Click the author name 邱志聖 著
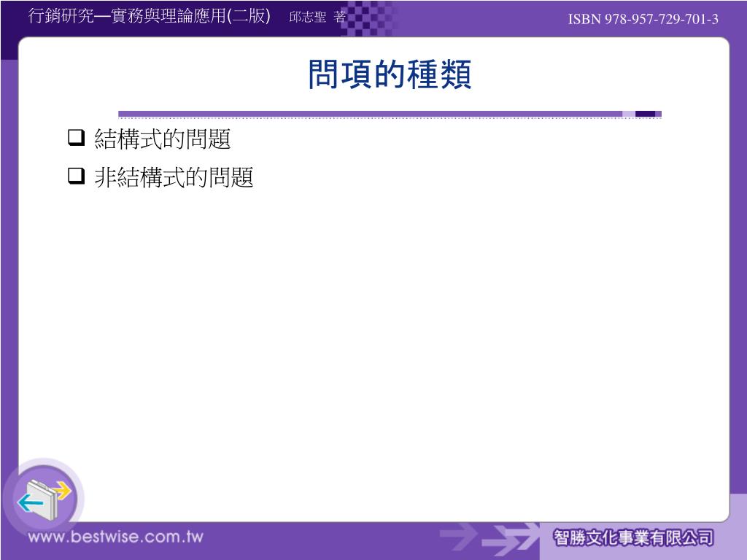 point(317,17)
